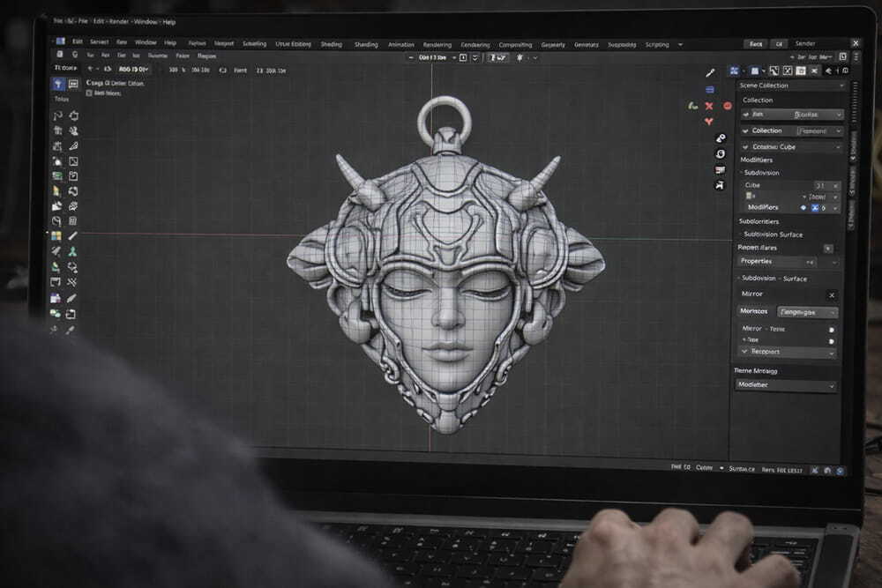The image size is (882, 588).
Task: Click the app logo icon left of Edit menu
Action: (60, 41)
